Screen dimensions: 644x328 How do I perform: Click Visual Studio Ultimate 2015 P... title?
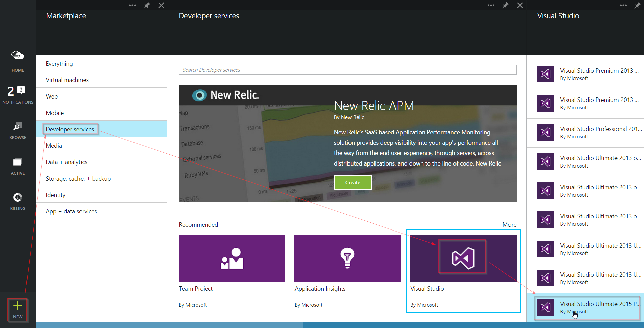click(600, 304)
